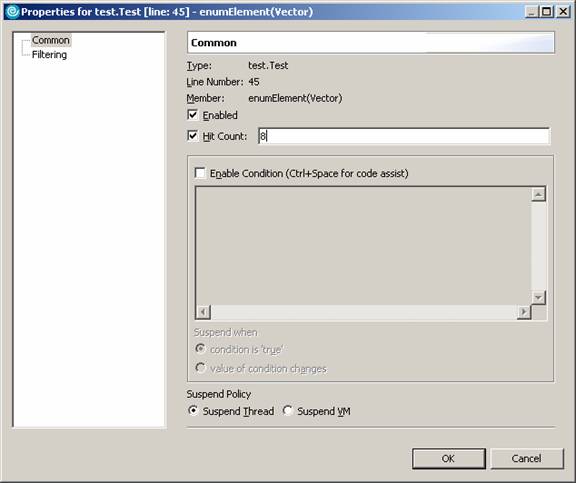Dismiss the dialog with Cancel
The width and height of the screenshot is (576, 483).
(526, 458)
